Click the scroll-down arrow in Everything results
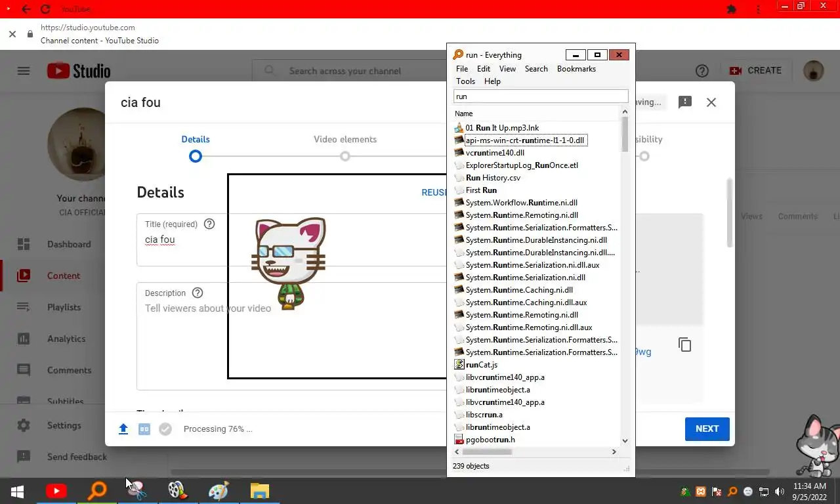The width and height of the screenshot is (840, 504). (x=625, y=441)
